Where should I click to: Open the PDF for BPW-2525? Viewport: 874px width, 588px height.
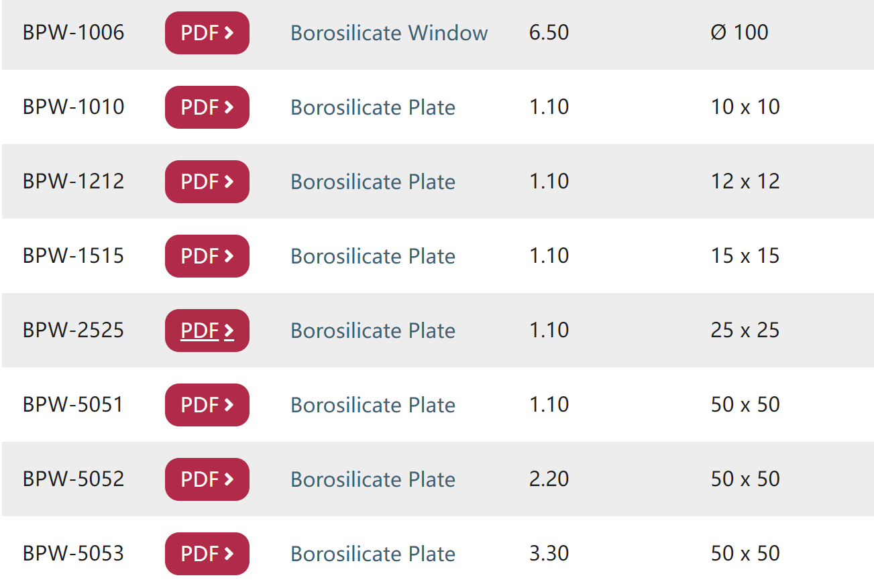[x=207, y=331]
